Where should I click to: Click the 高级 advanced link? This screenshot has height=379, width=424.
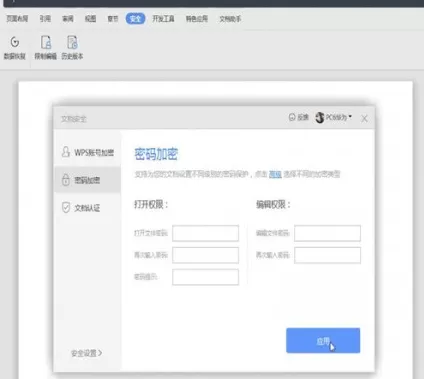click(275, 174)
